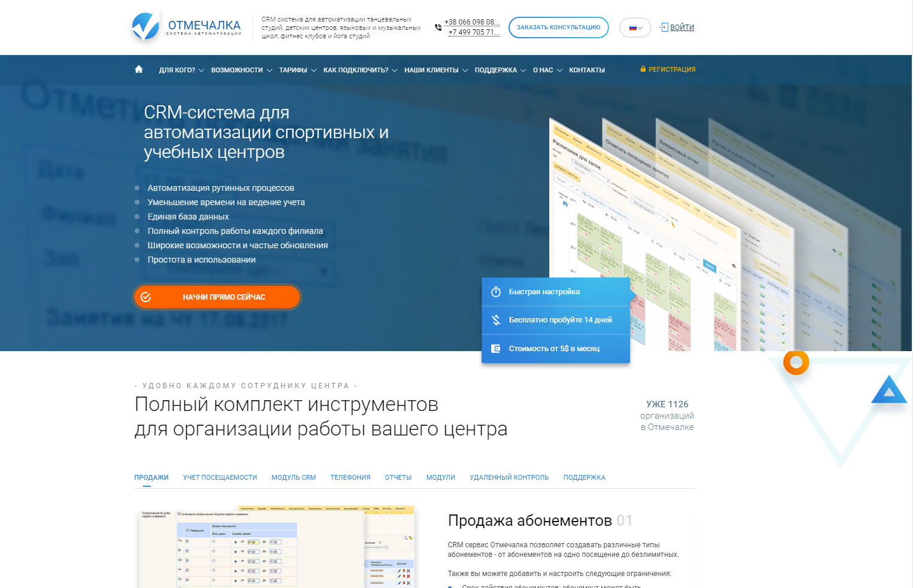Click Уменьшение времени на ведение учета bullet
This screenshot has height=588, width=913.
[x=226, y=202]
